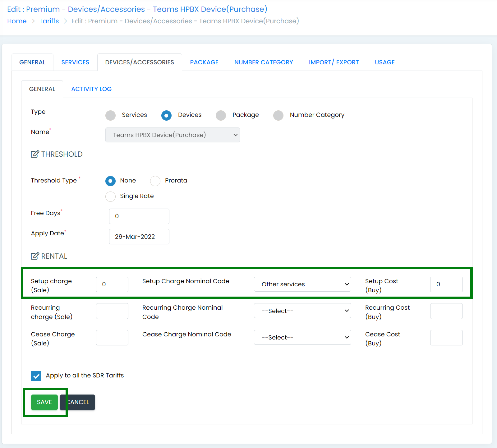Go to Tariffs breadcrumb link

49,21
